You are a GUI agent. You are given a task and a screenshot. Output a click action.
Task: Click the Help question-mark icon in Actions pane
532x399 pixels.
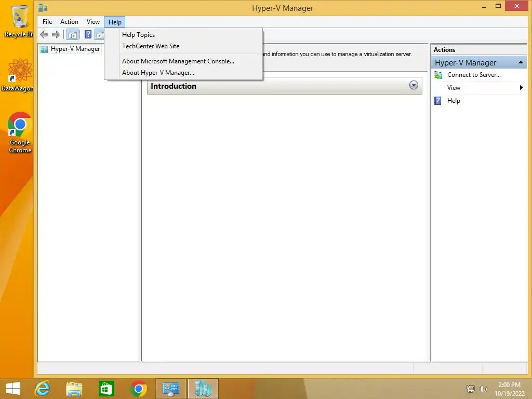438,101
